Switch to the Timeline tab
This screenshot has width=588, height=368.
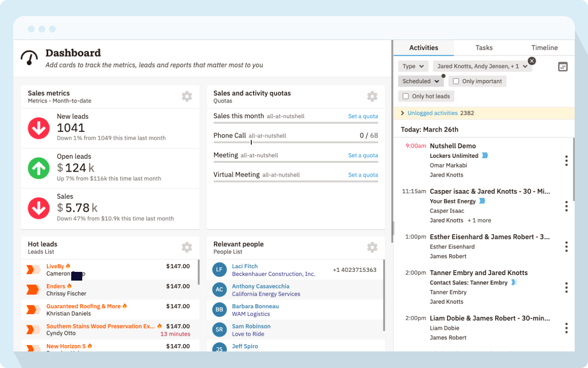[x=544, y=48]
